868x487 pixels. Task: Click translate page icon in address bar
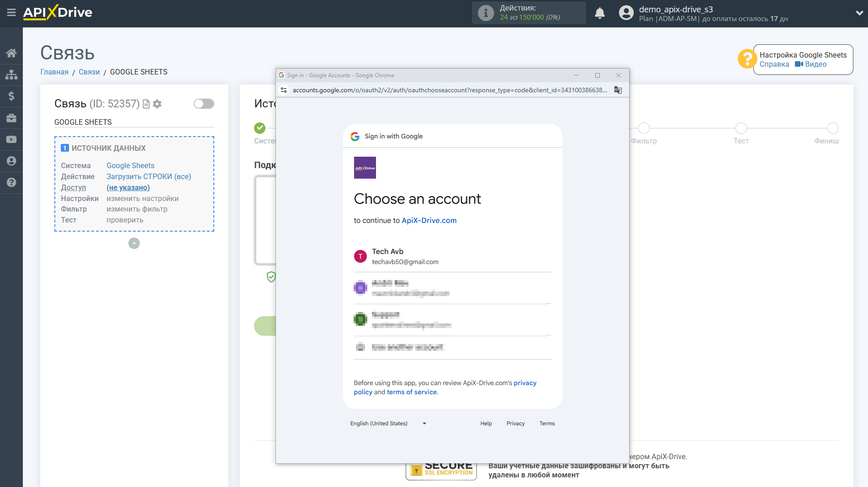[618, 90]
